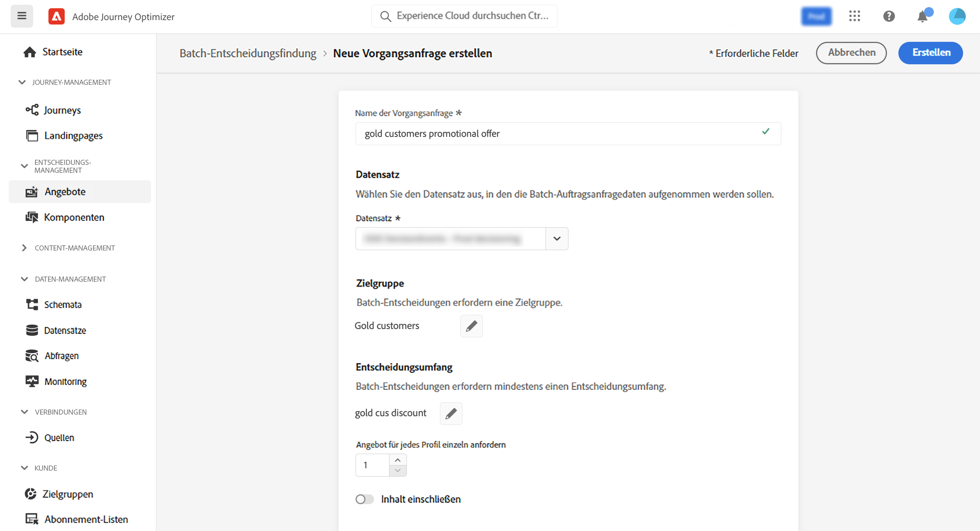This screenshot has height=531, width=980.
Task: Expand the Content-Management section
Action: tap(24, 248)
